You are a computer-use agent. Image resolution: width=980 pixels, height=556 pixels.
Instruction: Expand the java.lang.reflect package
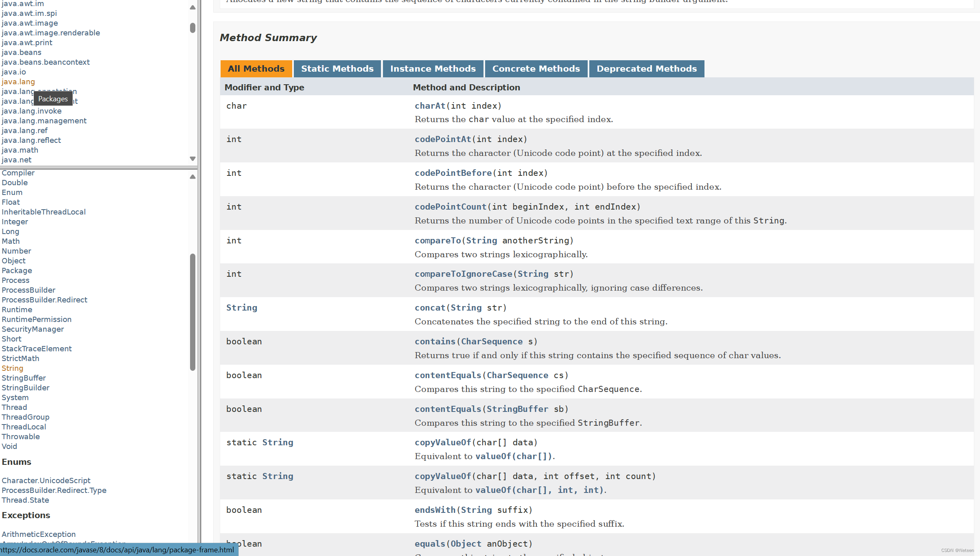coord(31,140)
